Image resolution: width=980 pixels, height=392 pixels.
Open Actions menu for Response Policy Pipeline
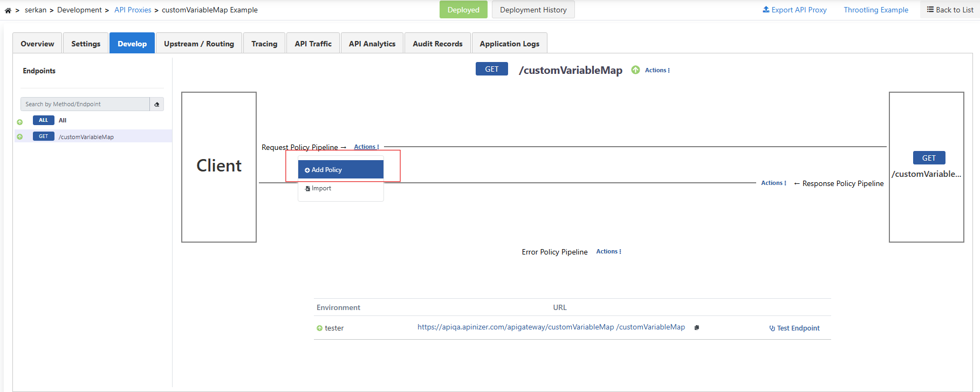[773, 183]
